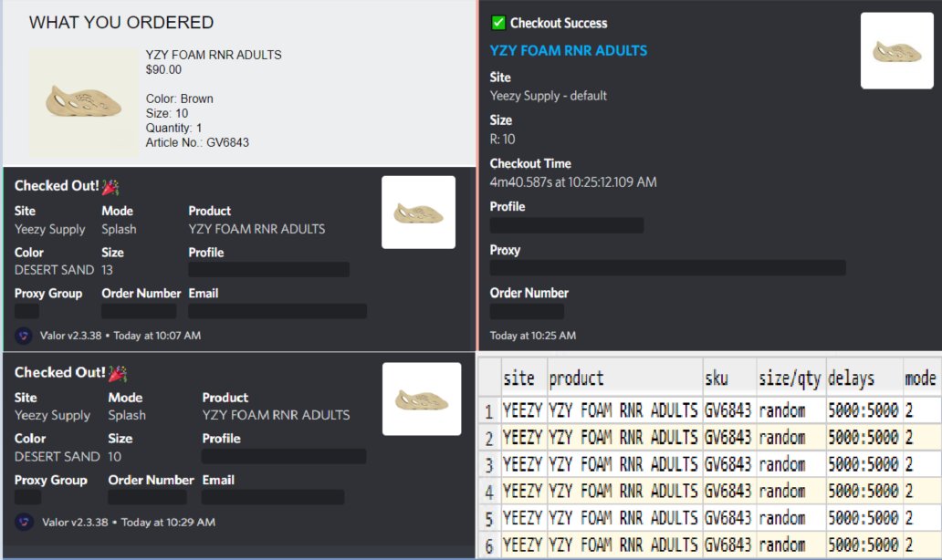Open the size 13 Checked Out shoe thumbnail
942x560 pixels.
pos(418,213)
